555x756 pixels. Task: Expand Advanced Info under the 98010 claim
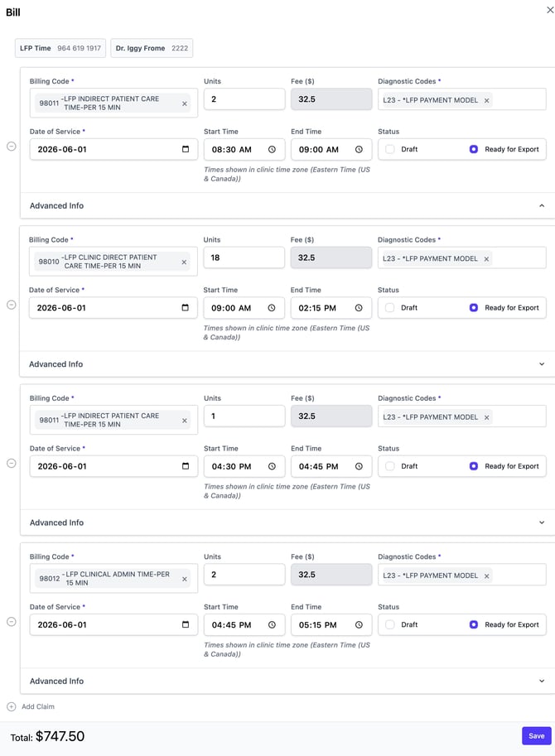click(542, 364)
